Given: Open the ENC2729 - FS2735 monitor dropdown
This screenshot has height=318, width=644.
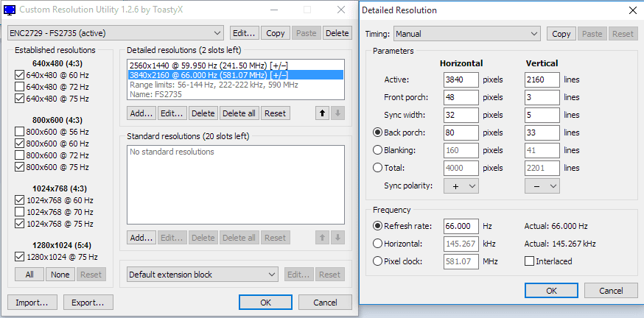Looking at the screenshot, I should 116,33.
